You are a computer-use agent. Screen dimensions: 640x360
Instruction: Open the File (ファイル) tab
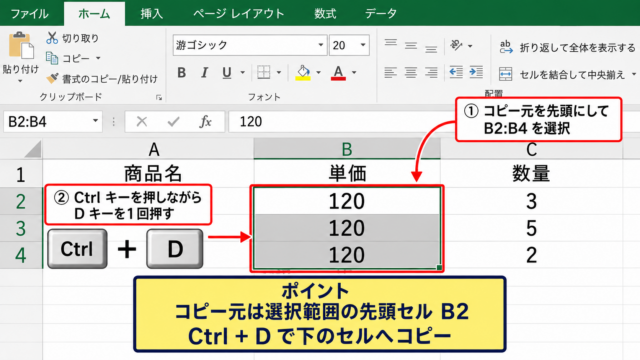pos(29,13)
